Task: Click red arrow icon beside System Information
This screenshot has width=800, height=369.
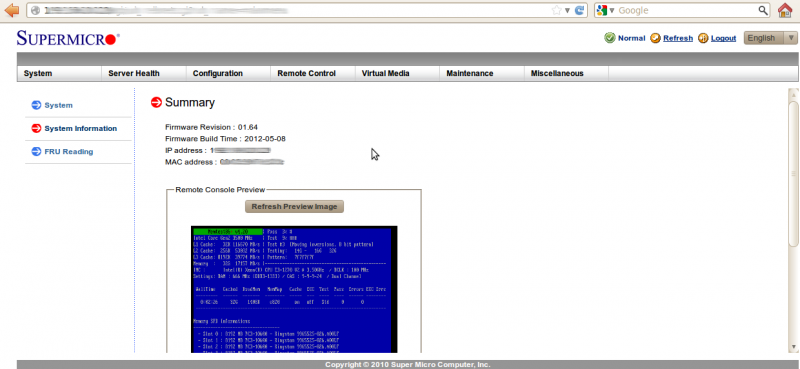Action: [x=36, y=129]
